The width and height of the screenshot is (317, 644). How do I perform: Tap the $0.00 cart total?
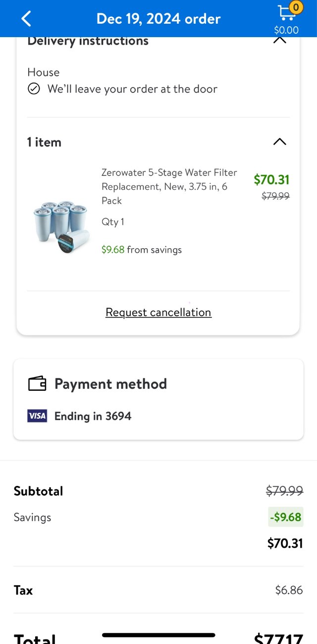point(286,30)
